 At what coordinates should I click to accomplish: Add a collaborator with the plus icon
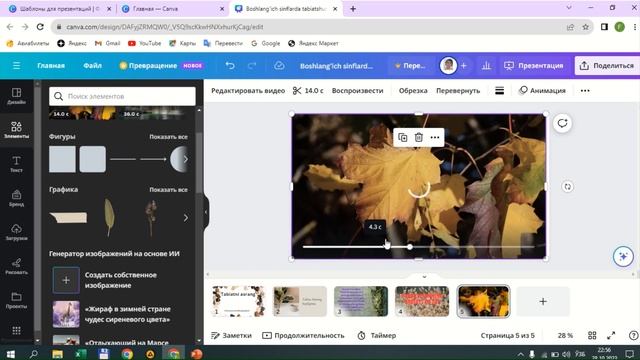coord(464,66)
